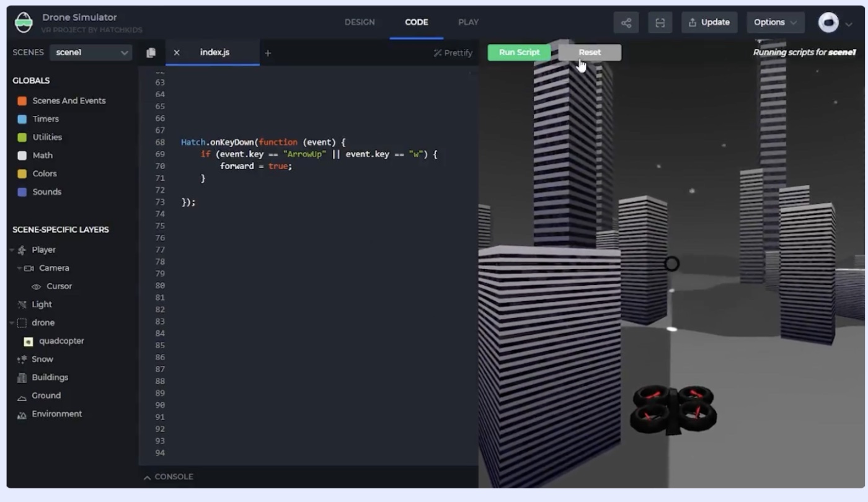The width and height of the screenshot is (868, 502).
Task: Click the share icon in top bar
Action: [x=626, y=22]
